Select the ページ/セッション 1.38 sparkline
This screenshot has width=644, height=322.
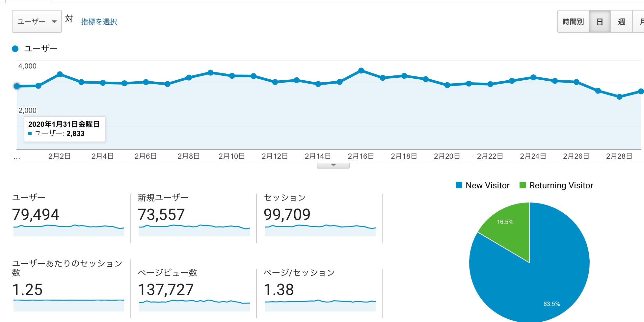coord(320,306)
